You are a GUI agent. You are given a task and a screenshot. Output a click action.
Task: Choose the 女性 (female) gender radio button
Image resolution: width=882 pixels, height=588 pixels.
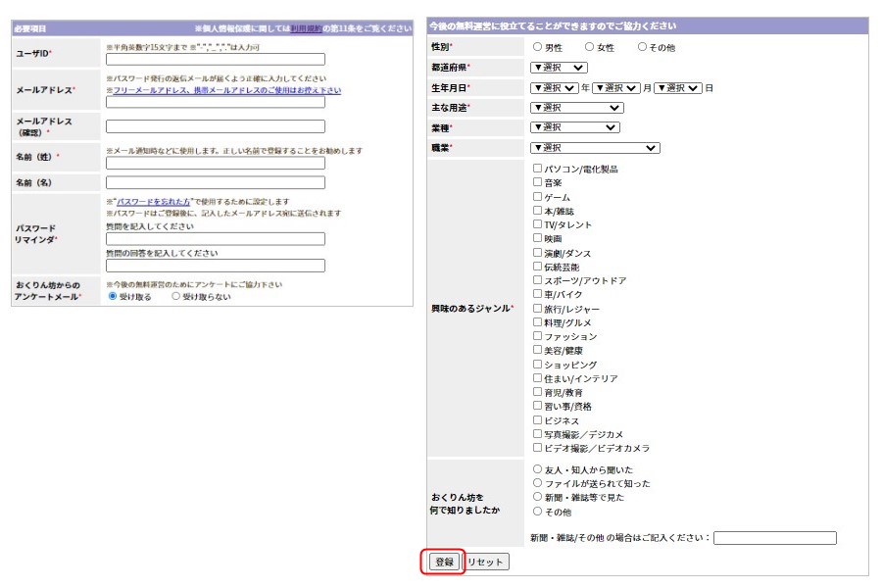(x=590, y=47)
